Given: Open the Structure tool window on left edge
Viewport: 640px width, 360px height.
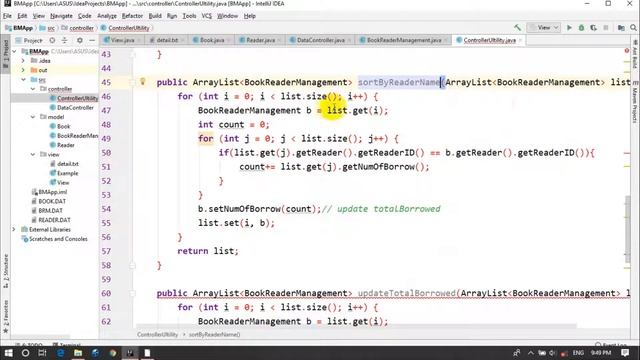Looking at the screenshot, I should pos(6,271).
